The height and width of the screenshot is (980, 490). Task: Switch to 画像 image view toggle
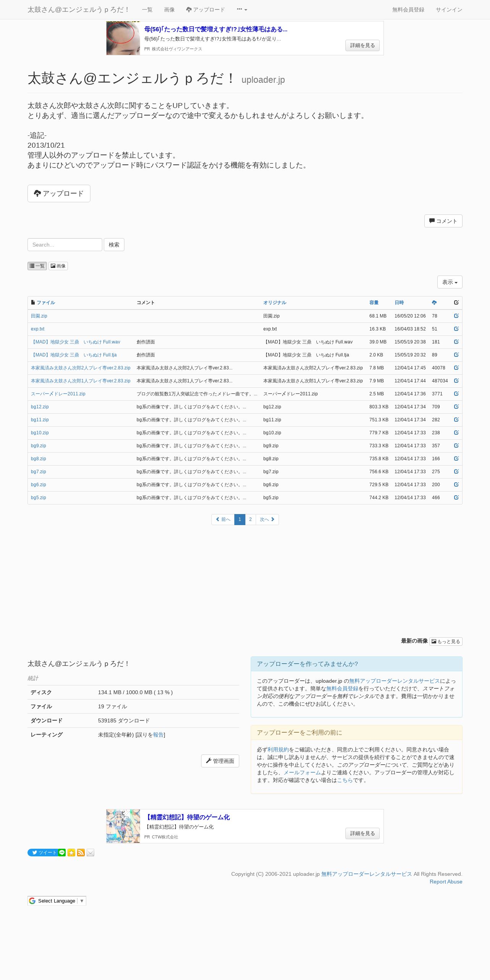point(58,266)
